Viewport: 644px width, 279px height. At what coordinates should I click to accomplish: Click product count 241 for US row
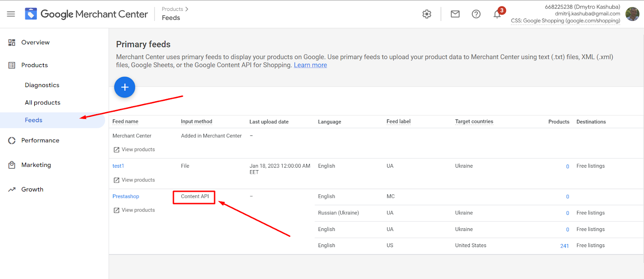[564, 246]
